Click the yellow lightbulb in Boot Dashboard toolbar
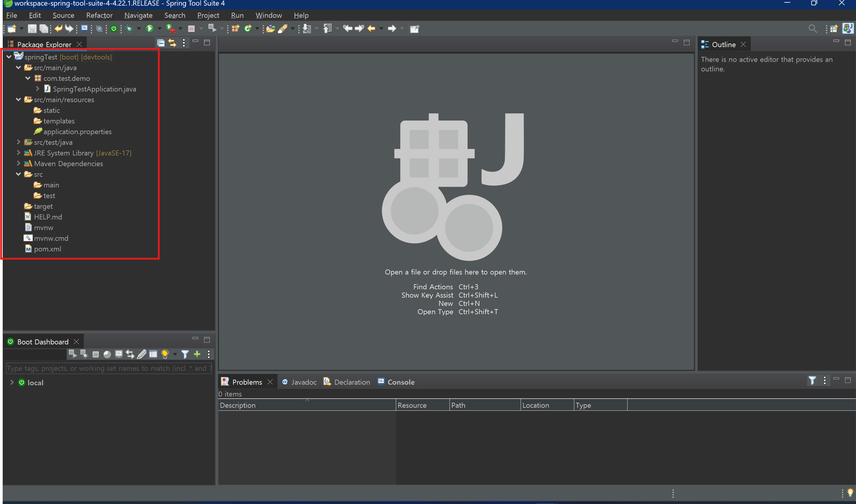Image resolution: width=856 pixels, height=504 pixels. pos(165,354)
